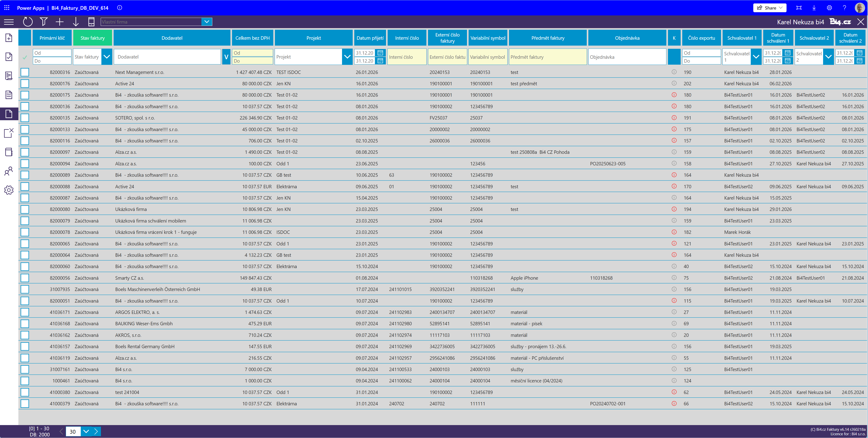Open the hamburger menu icon
The width and height of the screenshot is (868, 438).
(x=9, y=22)
